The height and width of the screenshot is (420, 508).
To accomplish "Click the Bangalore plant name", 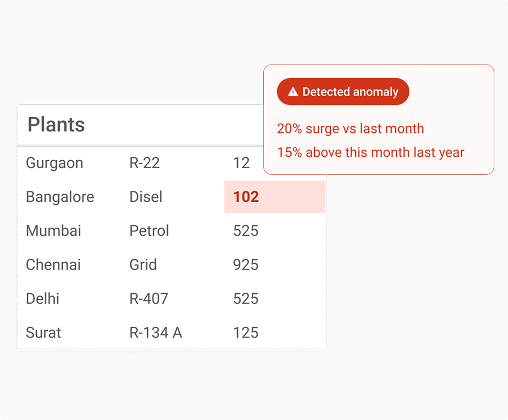I will click(60, 197).
